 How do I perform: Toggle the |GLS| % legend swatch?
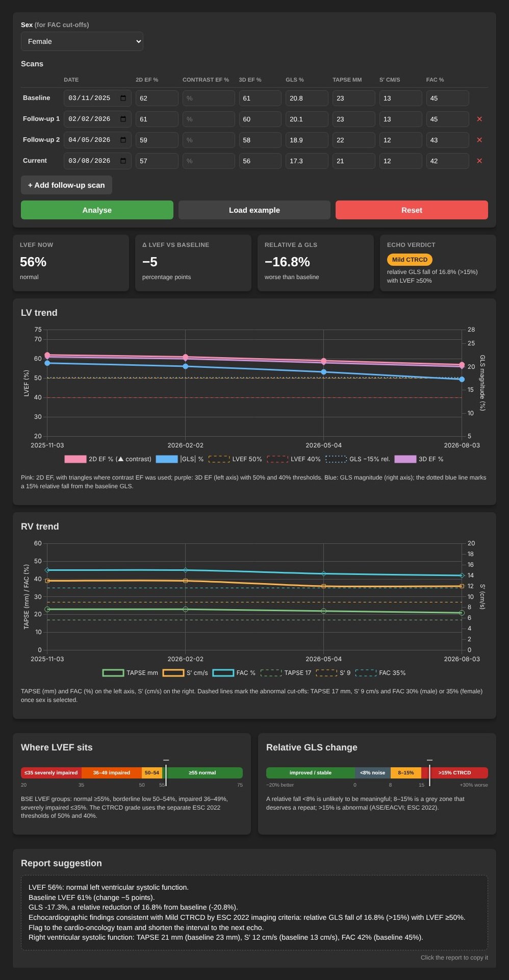[166, 459]
